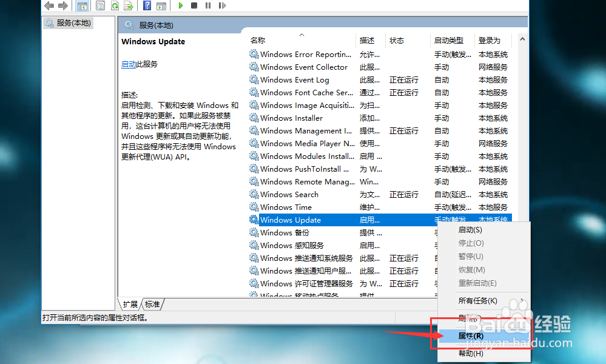Viewport: 606px width, 364px height.
Task: Click 自动(延迟... startup type of Windows Search
Action: coord(453,194)
